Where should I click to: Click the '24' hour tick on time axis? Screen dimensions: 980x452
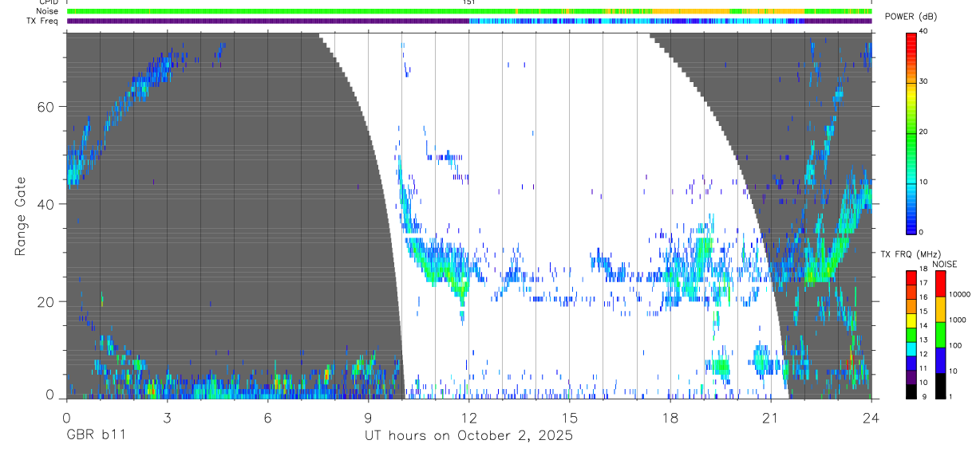(x=871, y=417)
